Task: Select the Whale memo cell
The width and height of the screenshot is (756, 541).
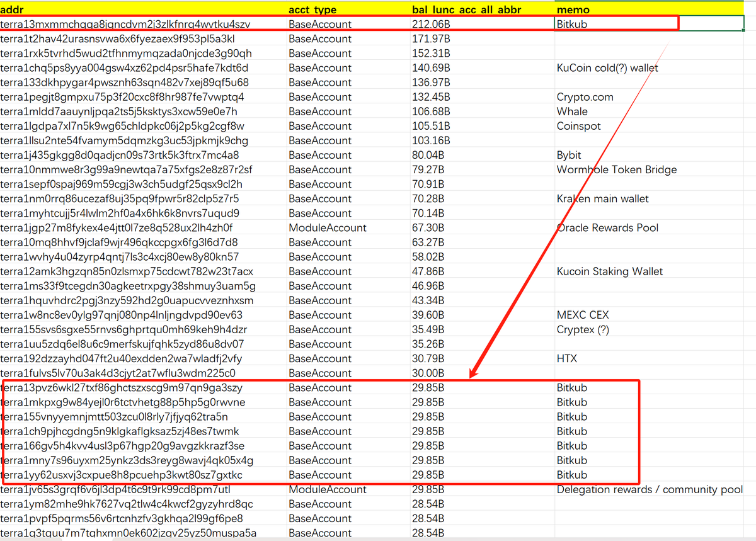Action: [649, 111]
